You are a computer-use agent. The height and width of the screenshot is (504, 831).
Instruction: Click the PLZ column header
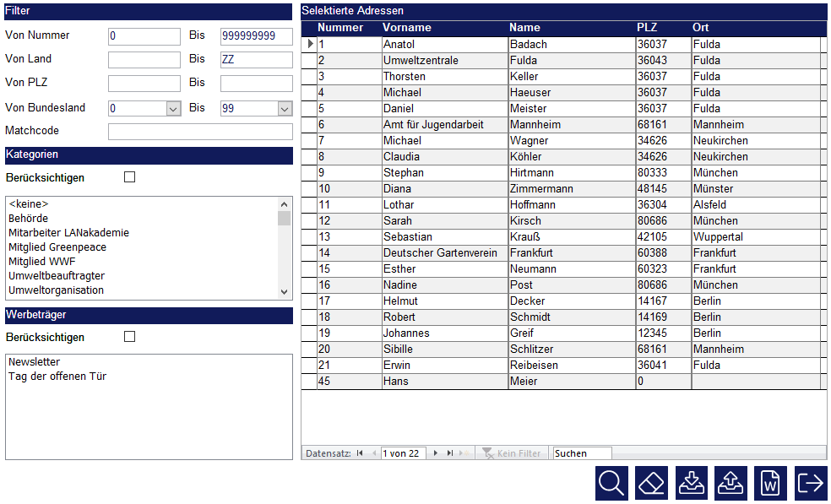click(x=647, y=28)
